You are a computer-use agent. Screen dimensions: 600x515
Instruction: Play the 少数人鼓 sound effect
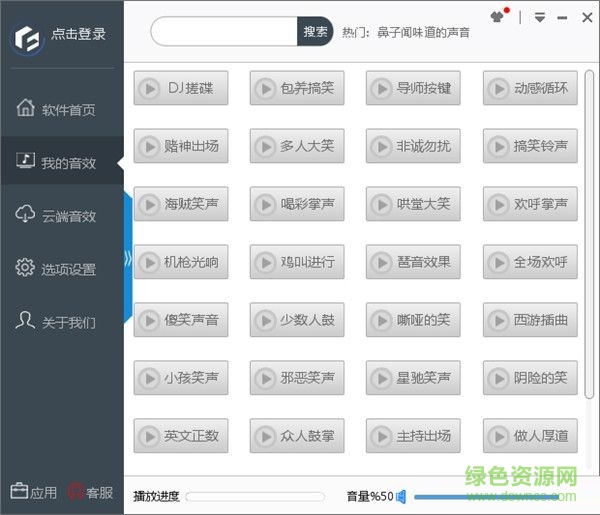click(x=297, y=320)
